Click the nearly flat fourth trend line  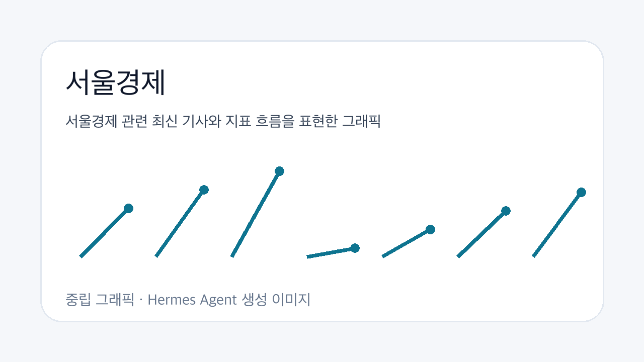pyautogui.click(x=331, y=252)
